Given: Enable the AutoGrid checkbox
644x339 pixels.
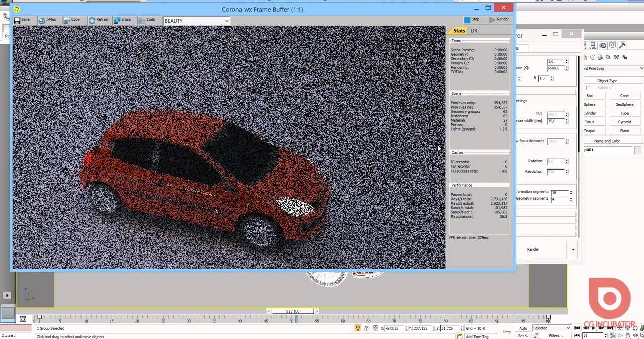Looking at the screenshot, I should coord(588,88).
